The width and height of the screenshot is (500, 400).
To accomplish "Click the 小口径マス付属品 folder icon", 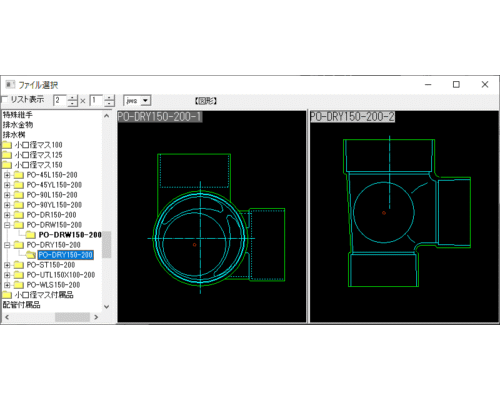I will click(x=7, y=295).
